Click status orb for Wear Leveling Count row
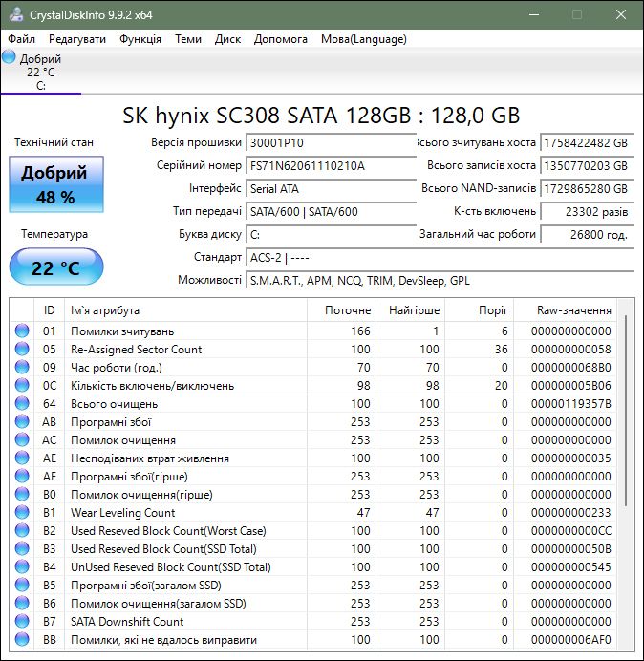This screenshot has width=644, height=661. coord(22,512)
